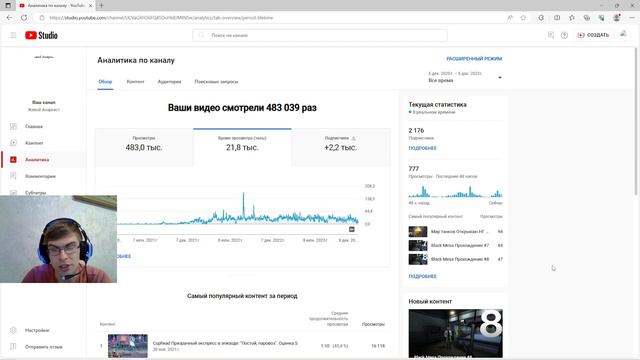This screenshot has width=640, height=360.
Task: Select the Подписчики +2,2 тыс. card
Action: click(x=341, y=147)
